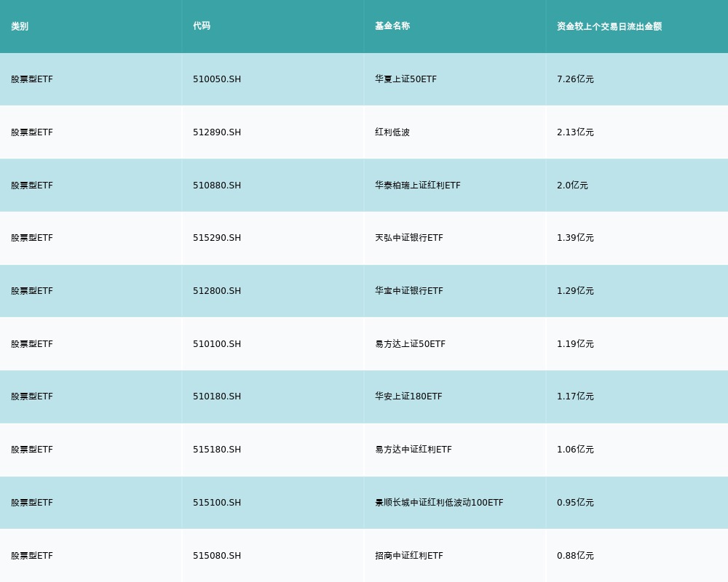The width and height of the screenshot is (728, 582).
Task: Click fund name 易方达上证50ETF
Action: 410,344
